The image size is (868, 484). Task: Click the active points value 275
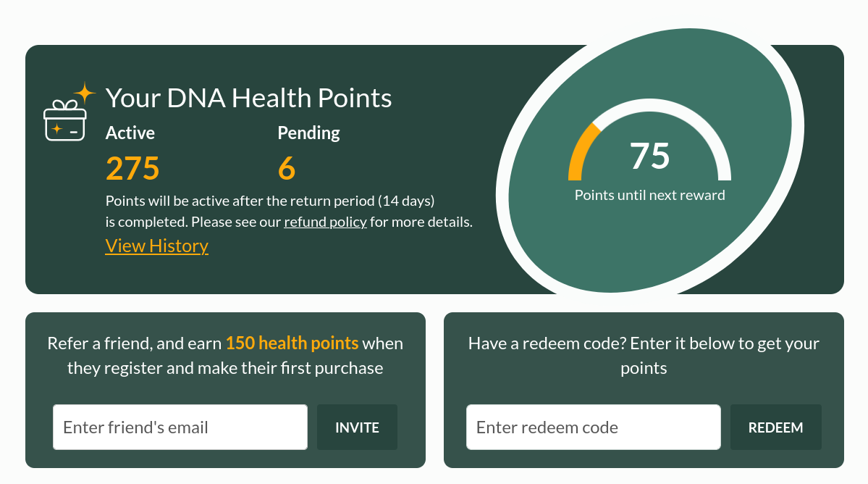coord(132,168)
